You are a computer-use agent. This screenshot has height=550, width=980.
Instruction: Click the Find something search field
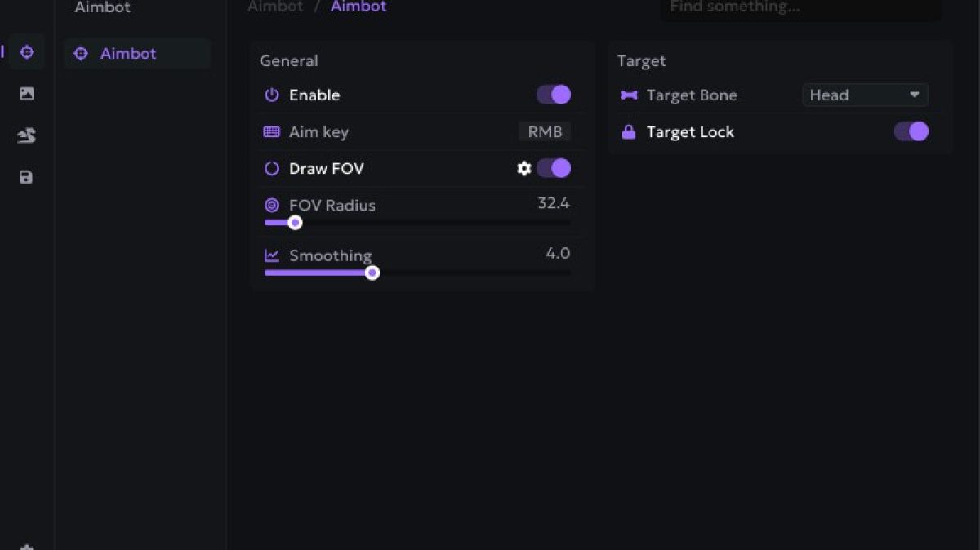[800, 7]
